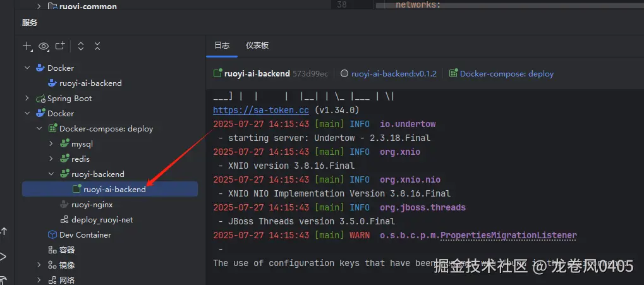644x285 pixels.
Task: Switch to the 日志 log tab
Action: pos(222,45)
